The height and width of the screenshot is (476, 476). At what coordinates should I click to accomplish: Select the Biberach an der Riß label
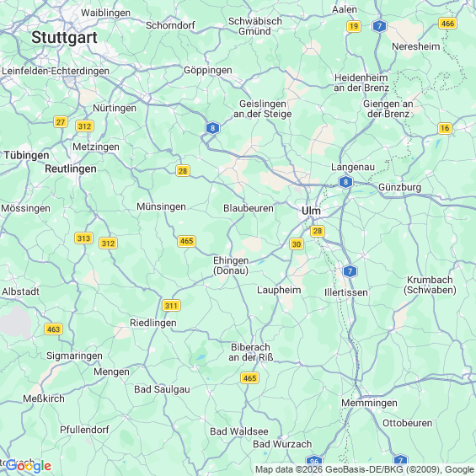coord(251,352)
